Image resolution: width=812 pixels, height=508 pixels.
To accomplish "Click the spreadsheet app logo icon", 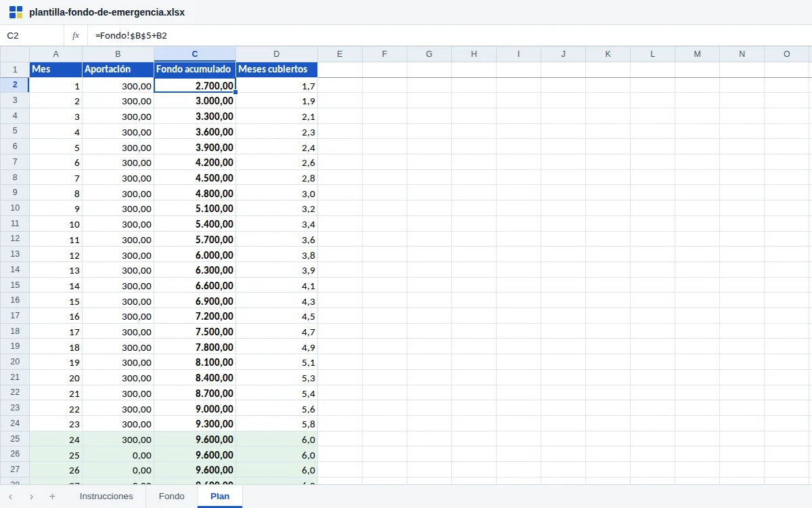I will (16, 12).
